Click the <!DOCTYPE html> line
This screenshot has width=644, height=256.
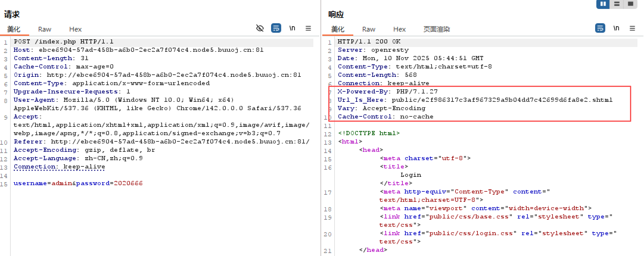point(369,133)
